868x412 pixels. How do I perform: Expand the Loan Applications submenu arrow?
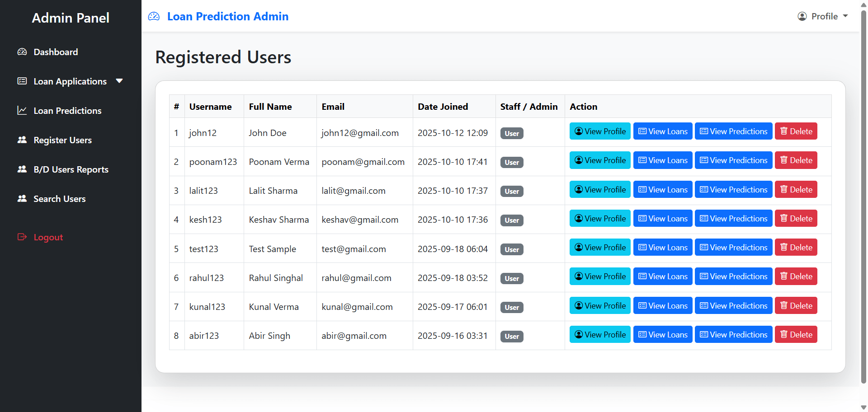pyautogui.click(x=119, y=81)
